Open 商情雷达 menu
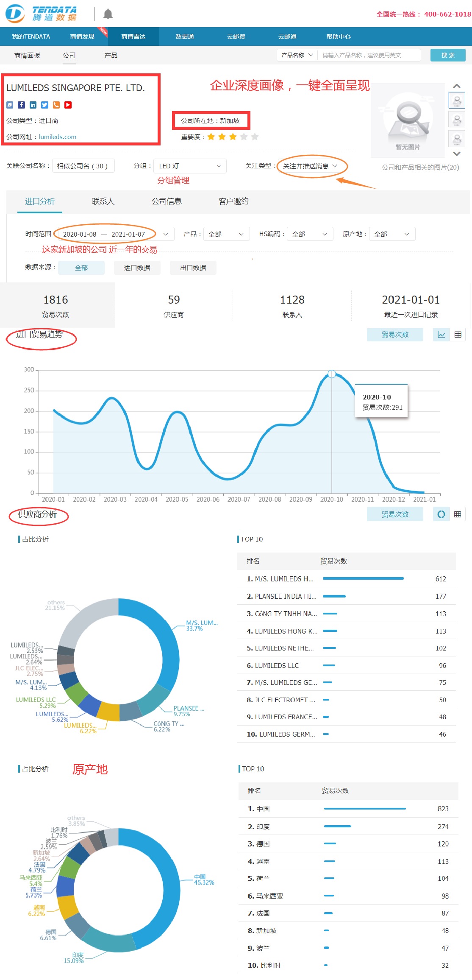 click(x=133, y=36)
